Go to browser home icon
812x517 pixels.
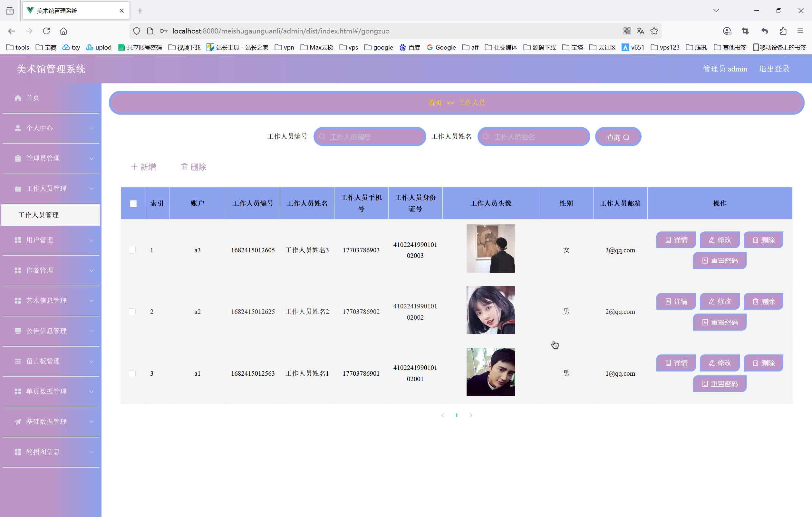(x=63, y=31)
